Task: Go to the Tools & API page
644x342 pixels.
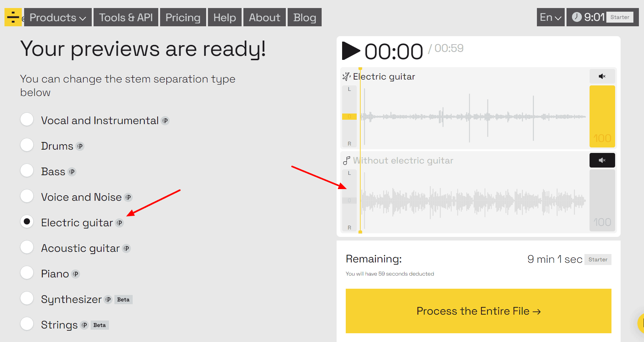Action: (126, 18)
